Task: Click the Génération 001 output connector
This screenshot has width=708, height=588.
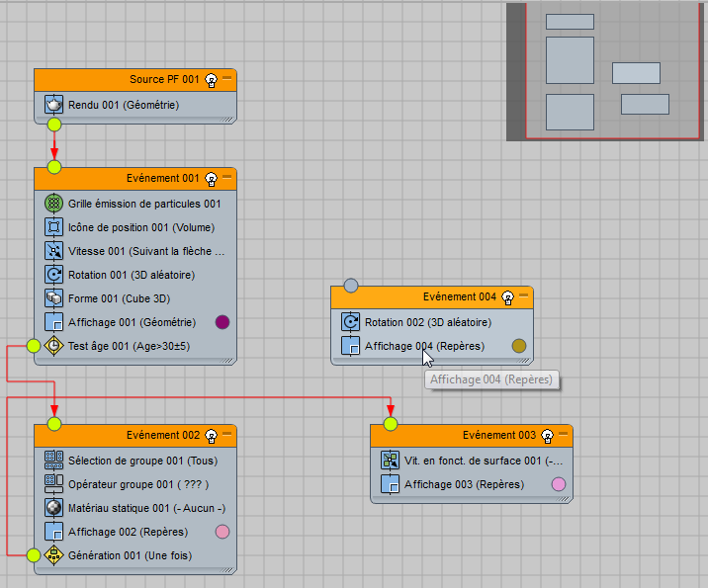Action: 34,555
